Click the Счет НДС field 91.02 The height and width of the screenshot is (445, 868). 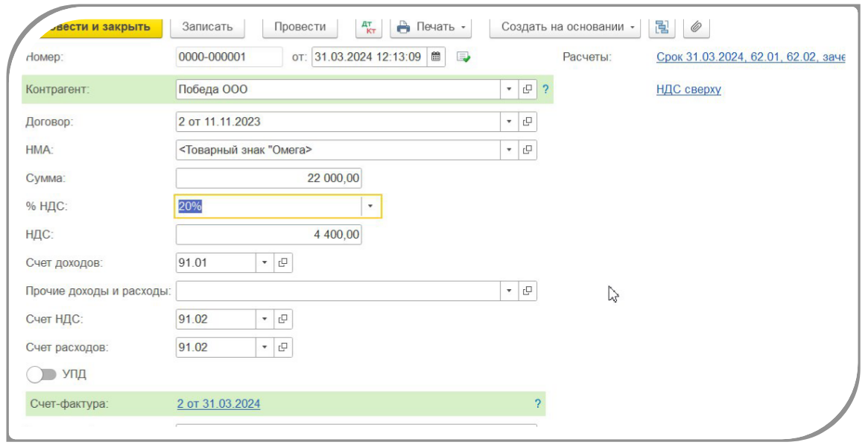point(215,319)
